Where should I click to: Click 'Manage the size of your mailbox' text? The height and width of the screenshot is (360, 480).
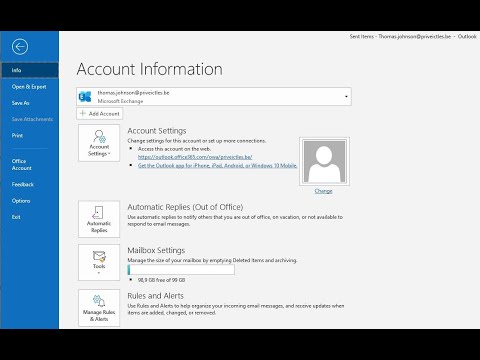pyautogui.click(x=212, y=260)
